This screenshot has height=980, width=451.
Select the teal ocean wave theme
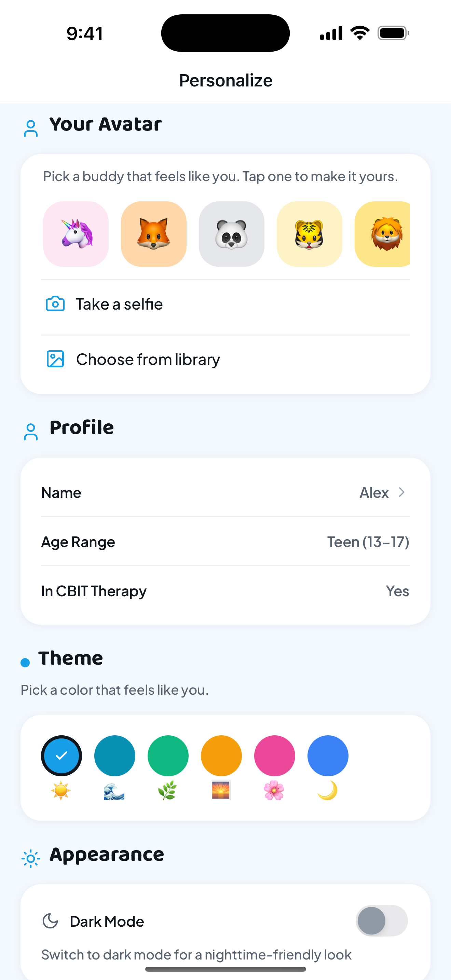coord(115,756)
